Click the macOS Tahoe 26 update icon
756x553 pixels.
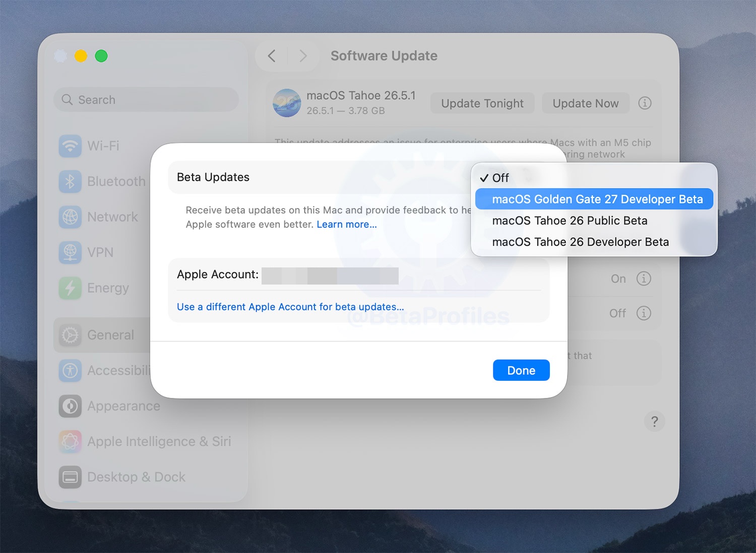tap(287, 103)
